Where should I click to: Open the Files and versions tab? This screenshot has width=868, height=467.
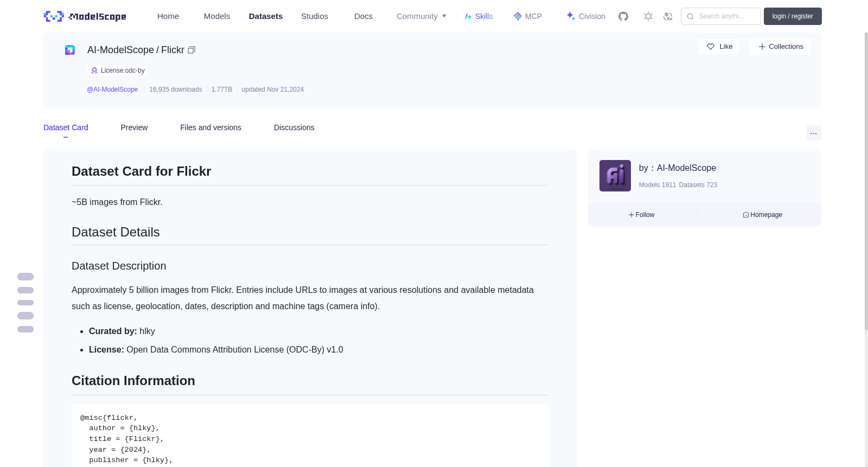coord(210,127)
